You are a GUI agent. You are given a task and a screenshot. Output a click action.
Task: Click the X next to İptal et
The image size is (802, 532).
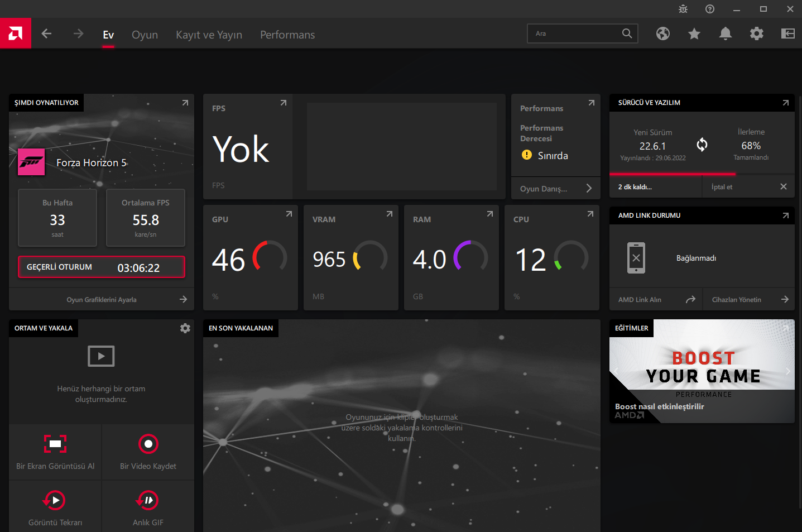(x=784, y=186)
